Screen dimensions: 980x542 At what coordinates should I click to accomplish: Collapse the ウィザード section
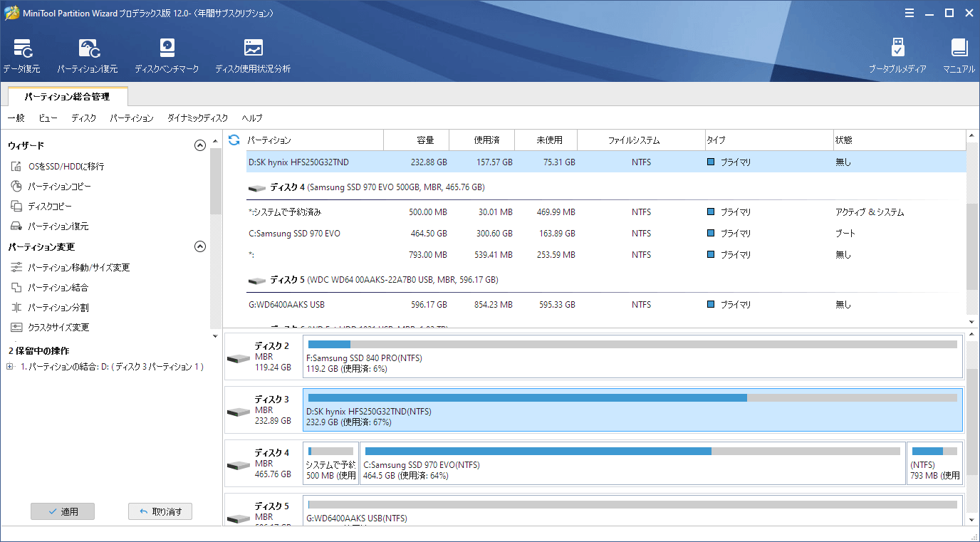pos(200,145)
